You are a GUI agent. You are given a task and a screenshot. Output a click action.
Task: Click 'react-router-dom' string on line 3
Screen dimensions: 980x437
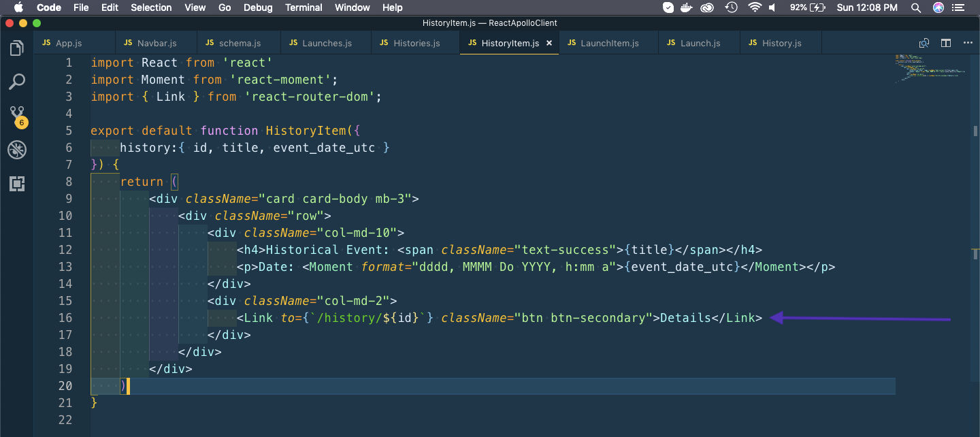tap(309, 97)
